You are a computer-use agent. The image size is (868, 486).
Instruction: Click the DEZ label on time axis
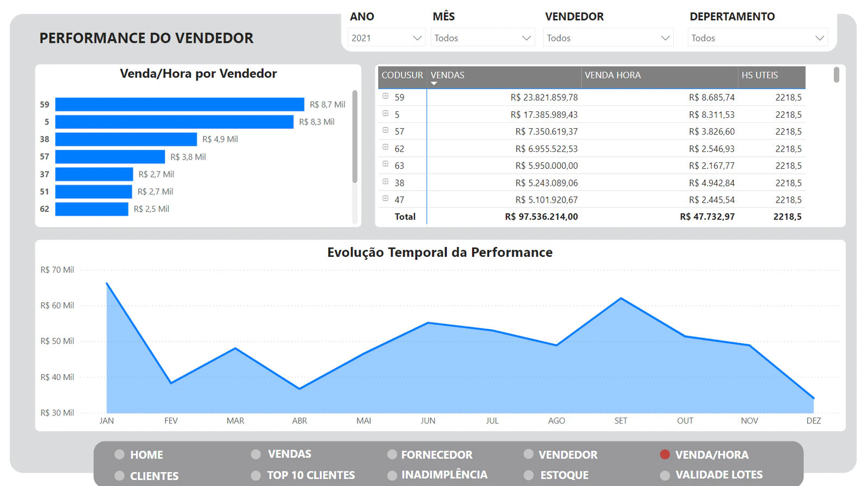814,421
